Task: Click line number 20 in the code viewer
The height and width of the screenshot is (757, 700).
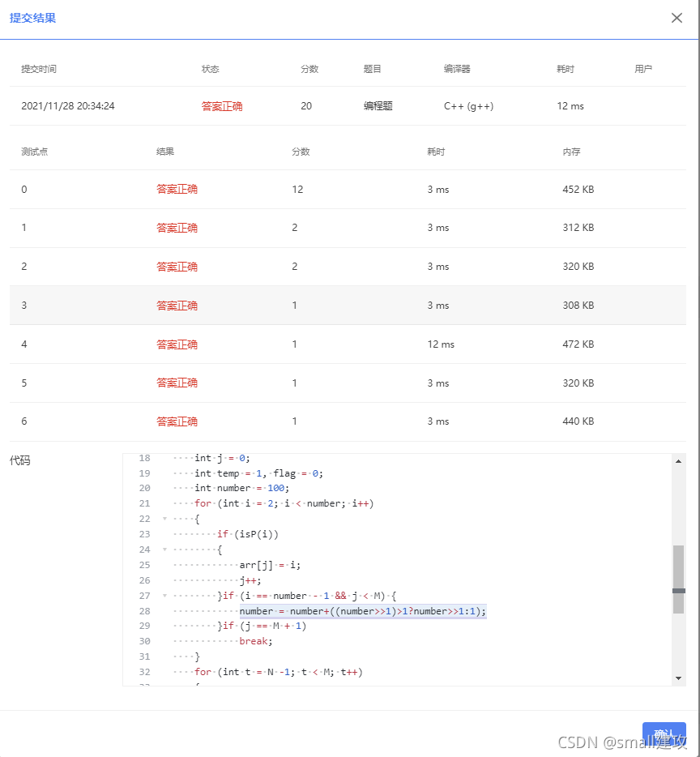Action: (x=144, y=488)
